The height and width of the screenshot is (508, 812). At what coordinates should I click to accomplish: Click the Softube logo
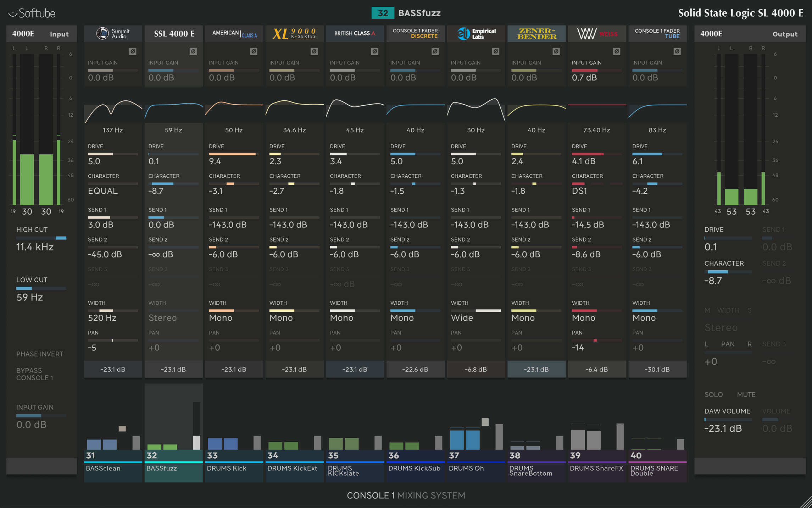[32, 13]
